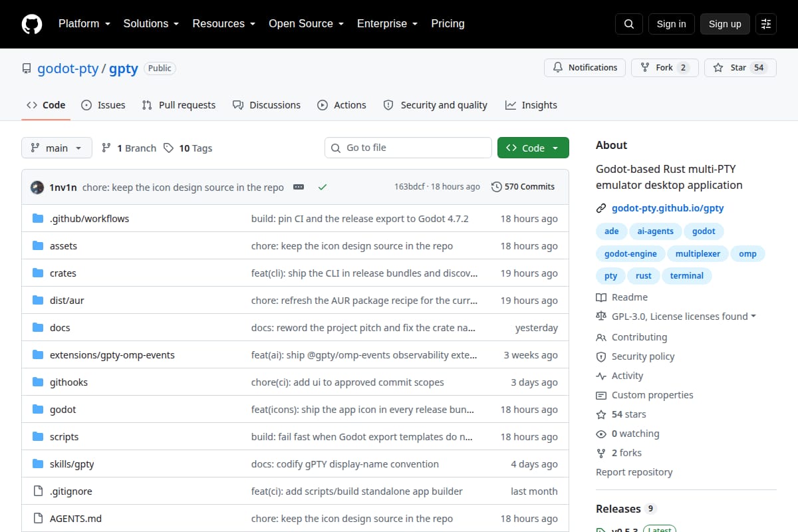Open the search magnifier icon
This screenshot has width=798, height=532.
coord(629,24)
